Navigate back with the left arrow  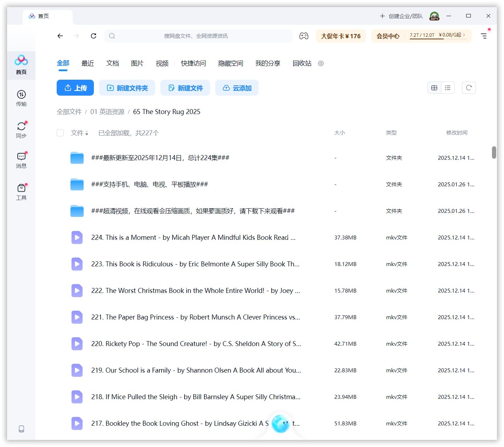tap(60, 36)
